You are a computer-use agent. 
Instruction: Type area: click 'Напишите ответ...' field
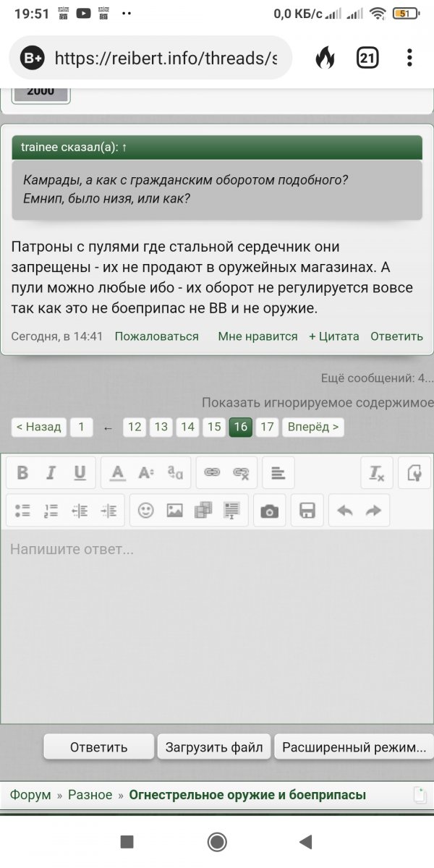coord(217,626)
